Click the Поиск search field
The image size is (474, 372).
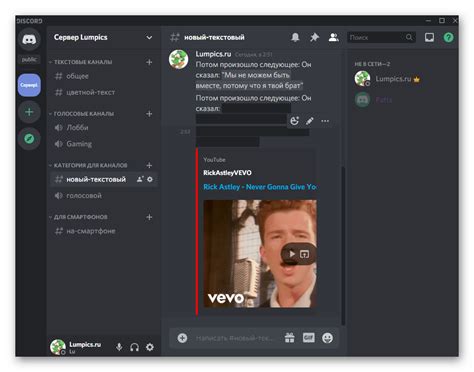pos(381,37)
